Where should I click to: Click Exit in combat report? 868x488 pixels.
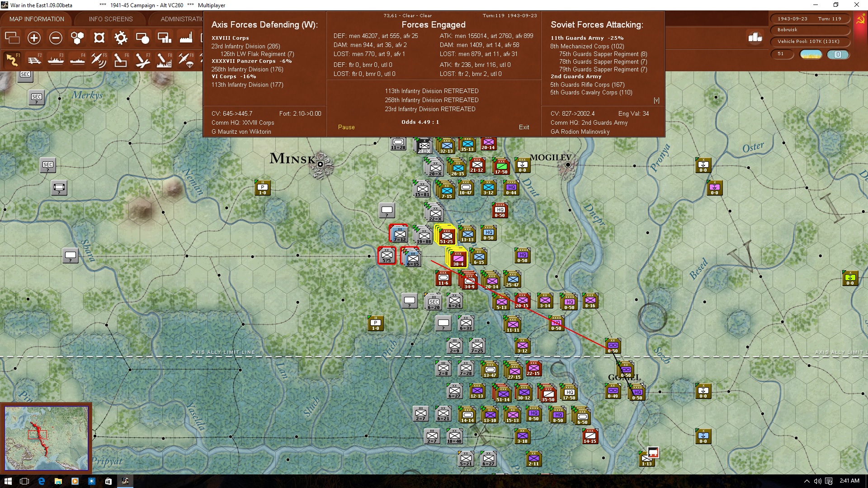(x=524, y=127)
